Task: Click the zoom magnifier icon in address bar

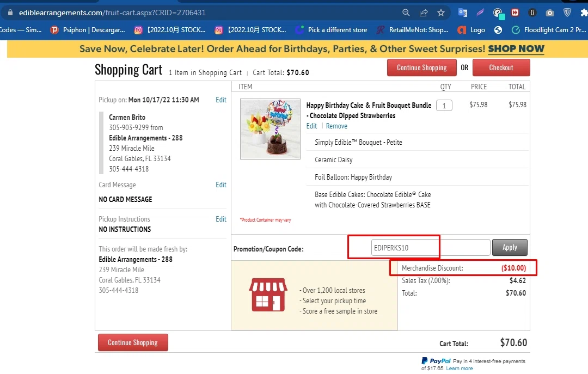Action: coord(406,13)
